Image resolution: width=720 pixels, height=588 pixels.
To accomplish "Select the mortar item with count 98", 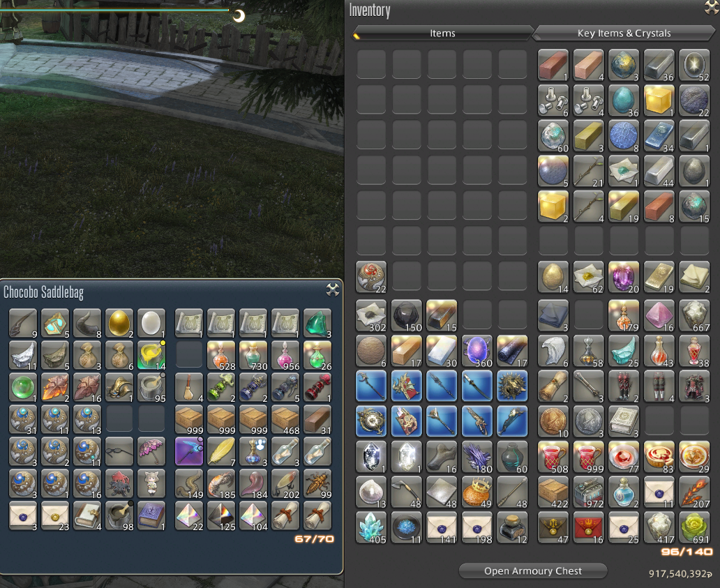I will [x=119, y=516].
